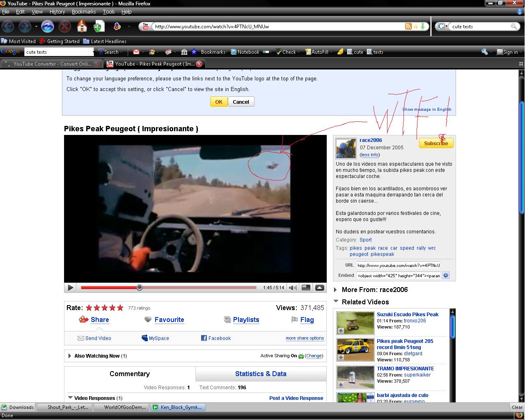Clear the downloads bar
This screenshot has height=420, width=525.
pos(517,407)
